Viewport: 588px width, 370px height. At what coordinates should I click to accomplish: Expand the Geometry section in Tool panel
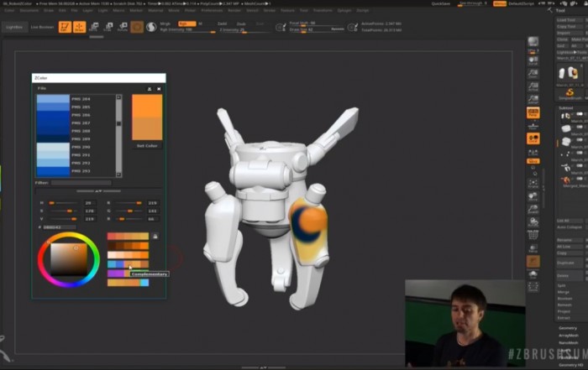(568, 328)
